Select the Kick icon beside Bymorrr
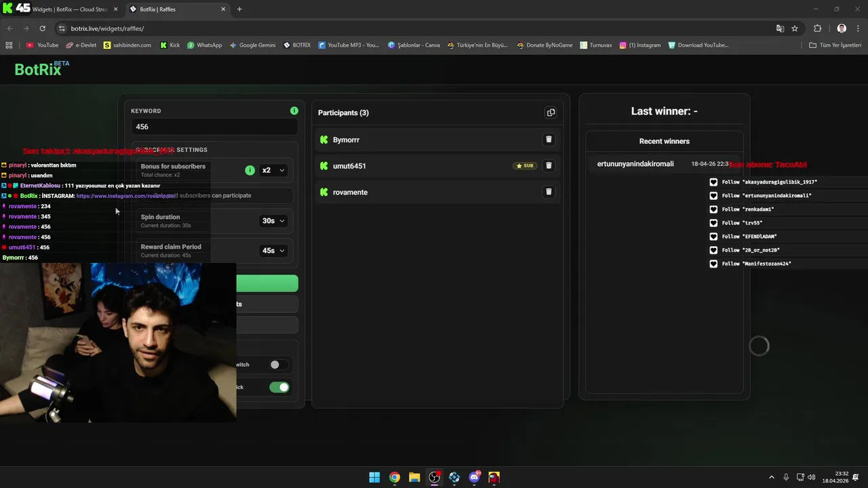The image size is (868, 488). (x=324, y=140)
